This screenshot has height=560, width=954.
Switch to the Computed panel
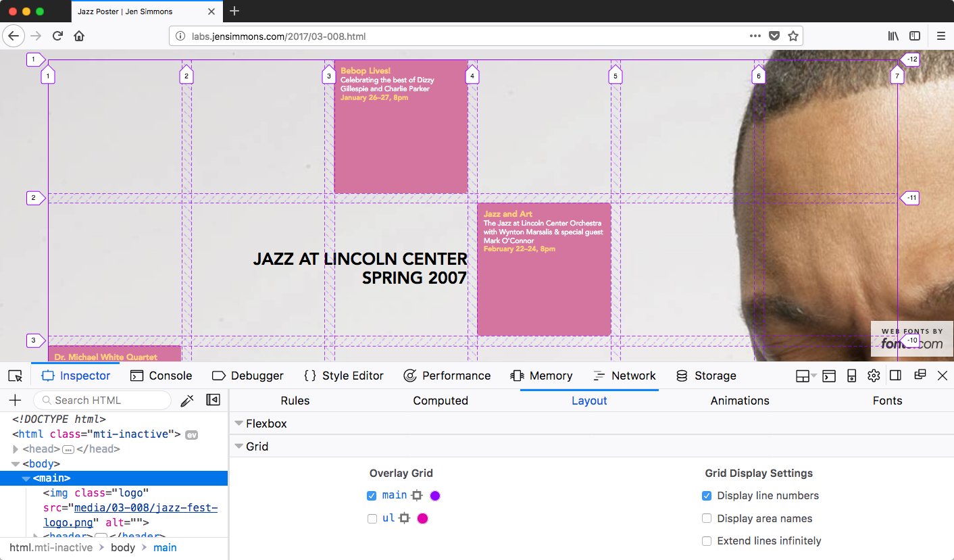point(441,401)
